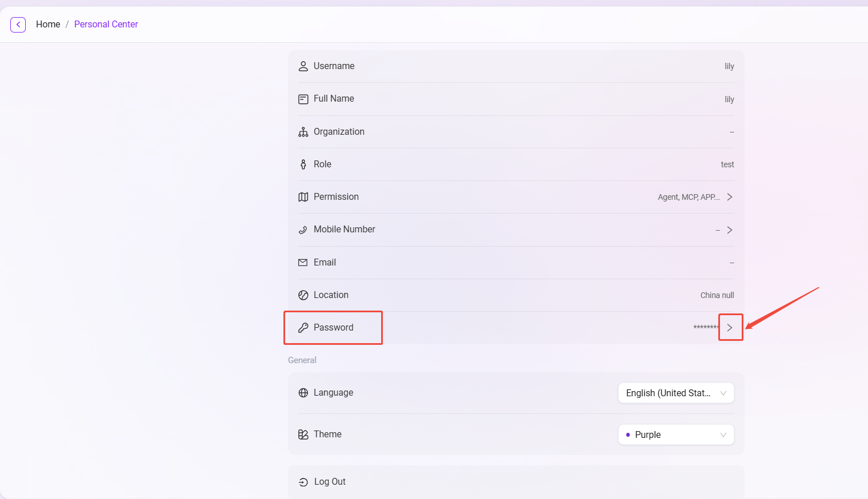This screenshot has height=499, width=868.
Task: Go to Home breadcrumb
Action: tap(48, 25)
